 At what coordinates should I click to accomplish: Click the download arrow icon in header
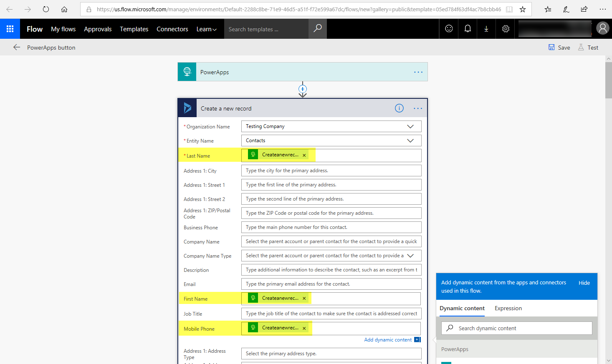[x=486, y=29]
